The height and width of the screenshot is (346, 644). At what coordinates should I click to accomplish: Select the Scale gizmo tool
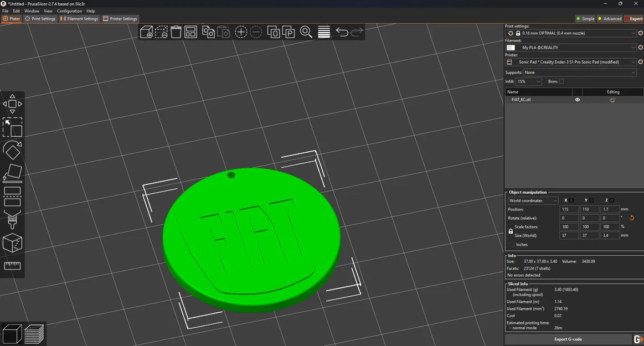(12, 127)
